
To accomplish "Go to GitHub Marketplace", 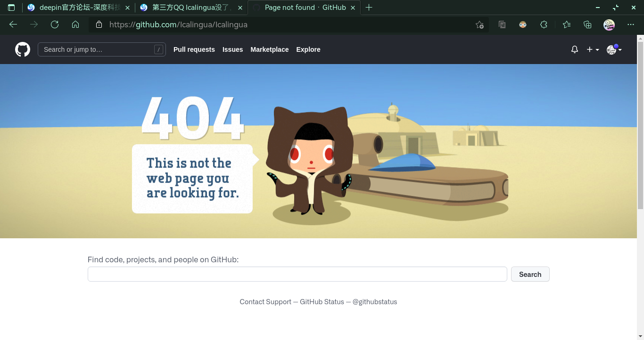I will click(x=270, y=49).
